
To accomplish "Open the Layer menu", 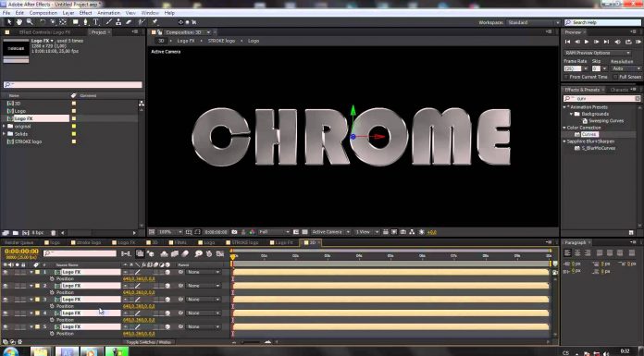I will tap(68, 13).
